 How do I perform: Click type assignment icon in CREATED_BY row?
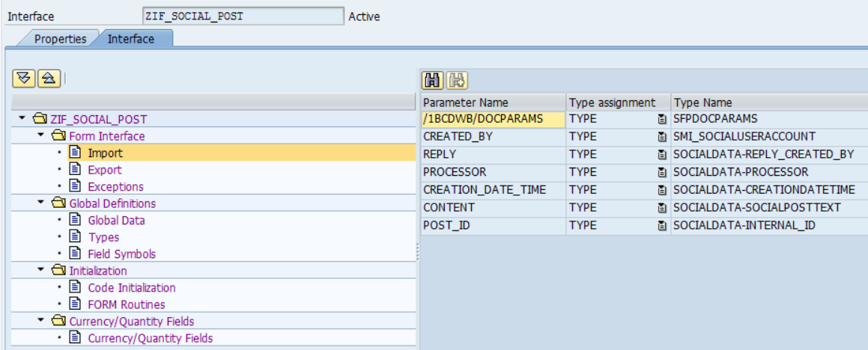(661, 137)
